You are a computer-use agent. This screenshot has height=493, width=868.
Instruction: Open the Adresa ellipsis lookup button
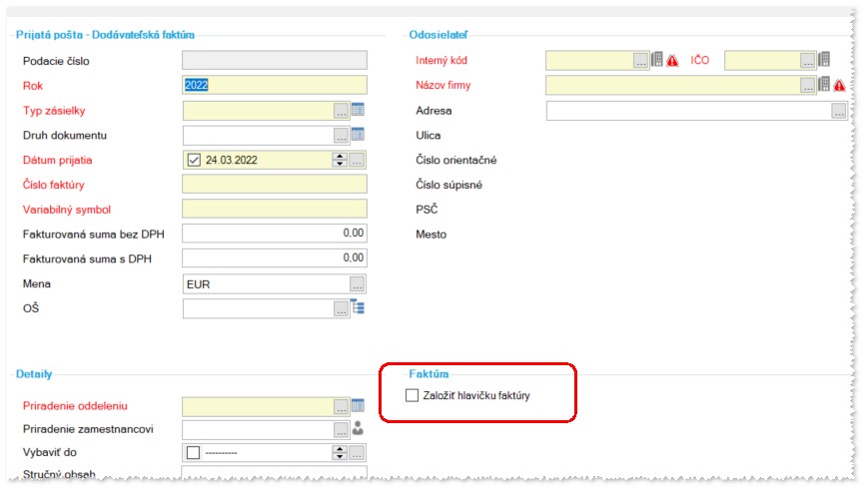[x=839, y=111]
